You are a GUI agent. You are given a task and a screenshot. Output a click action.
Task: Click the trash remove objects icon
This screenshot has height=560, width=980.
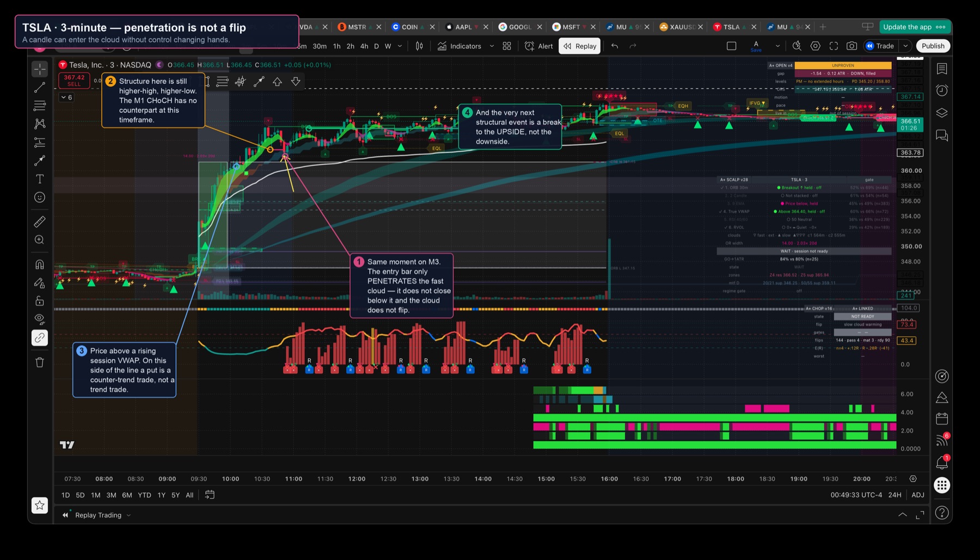click(40, 362)
